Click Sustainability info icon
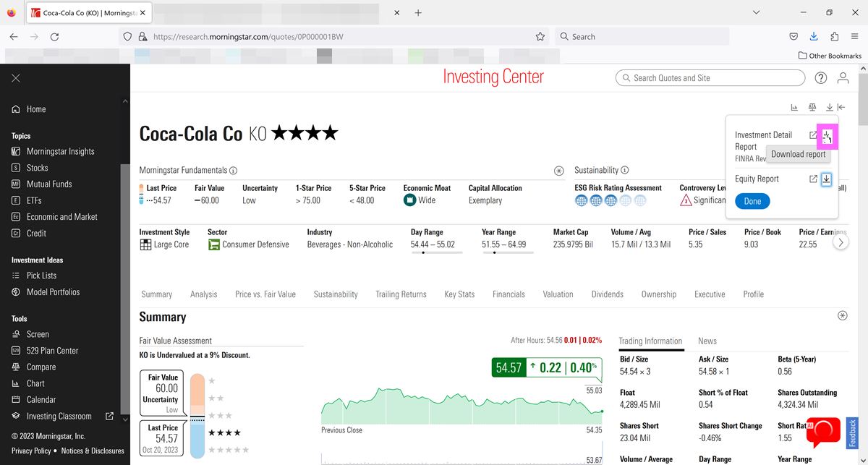The image size is (868, 465). [625, 171]
